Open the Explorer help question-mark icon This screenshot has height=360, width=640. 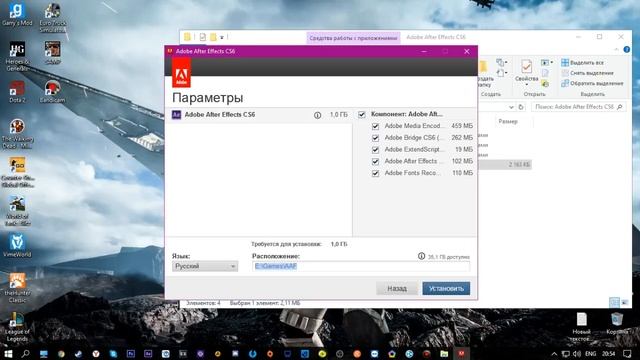[x=627, y=50]
